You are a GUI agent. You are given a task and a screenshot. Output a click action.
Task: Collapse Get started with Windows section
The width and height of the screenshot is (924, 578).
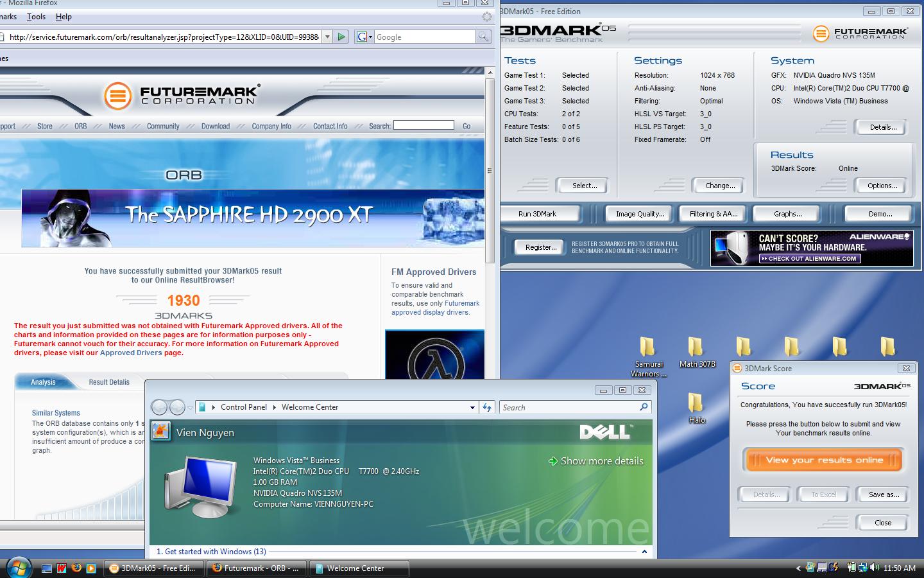644,552
